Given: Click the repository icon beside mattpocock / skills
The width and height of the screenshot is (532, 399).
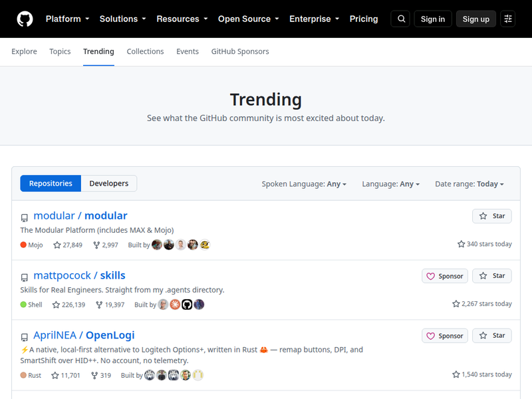Looking at the screenshot, I should 24,277.
